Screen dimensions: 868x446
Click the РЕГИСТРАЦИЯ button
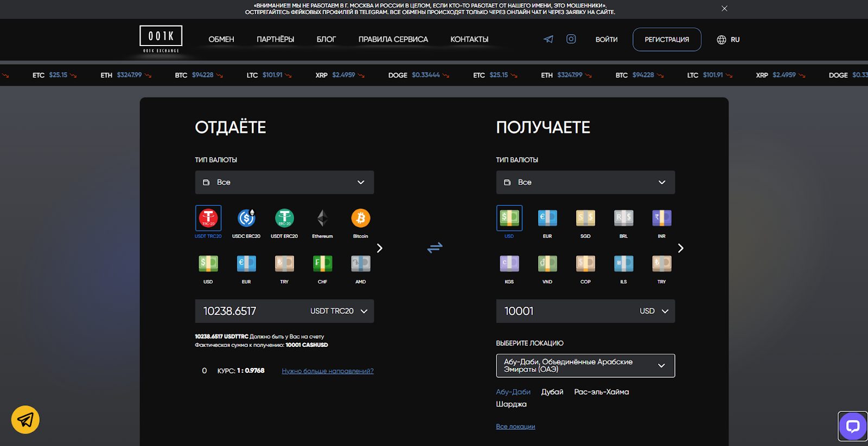(667, 40)
